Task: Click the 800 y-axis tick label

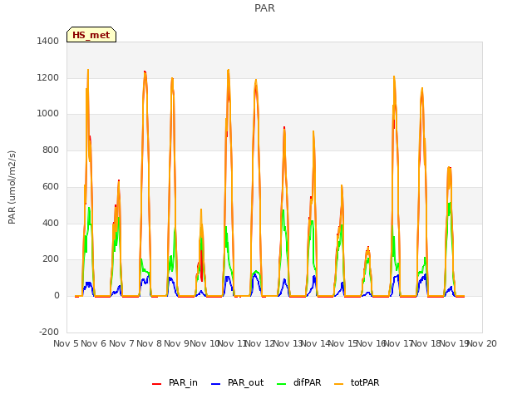Action: (51, 150)
